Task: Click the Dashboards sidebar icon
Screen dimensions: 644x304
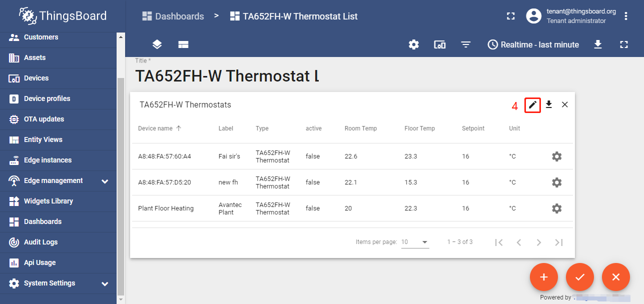Action: 14,222
